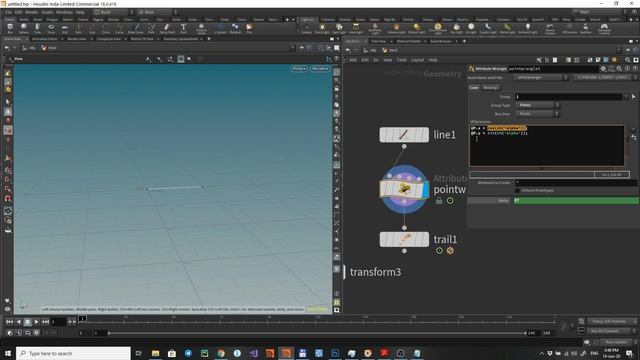This screenshot has height=360, width=640.
Task: Open the Render menu
Action: [31, 12]
